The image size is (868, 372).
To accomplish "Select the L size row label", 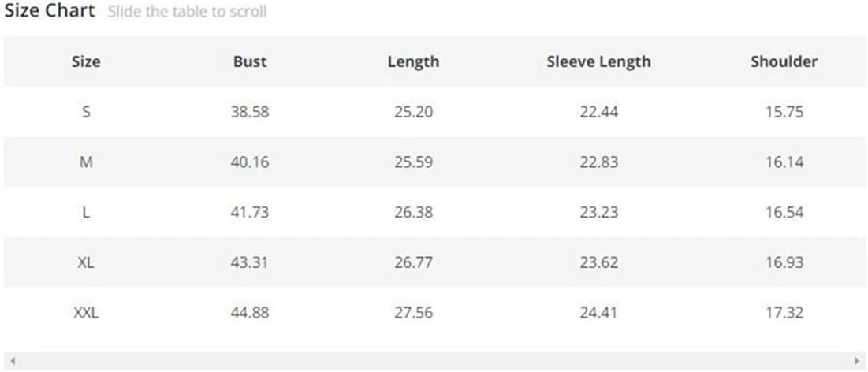I will pyautogui.click(x=86, y=212).
